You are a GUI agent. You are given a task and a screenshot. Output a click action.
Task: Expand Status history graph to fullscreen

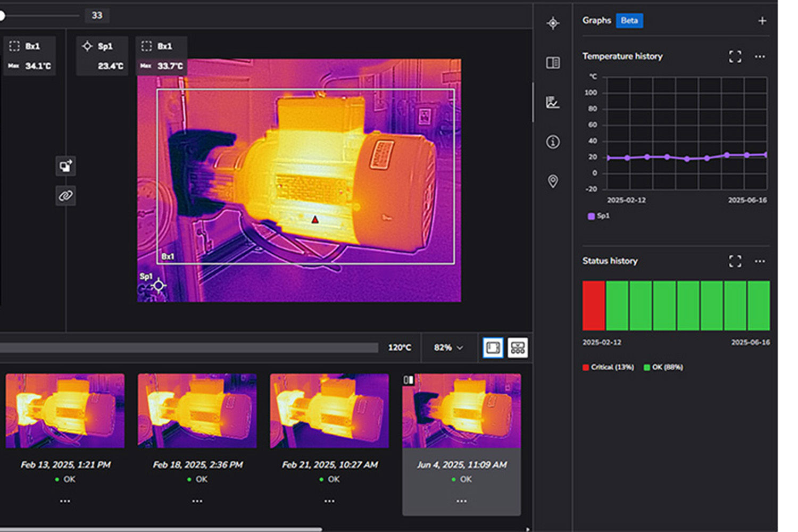[x=735, y=261]
